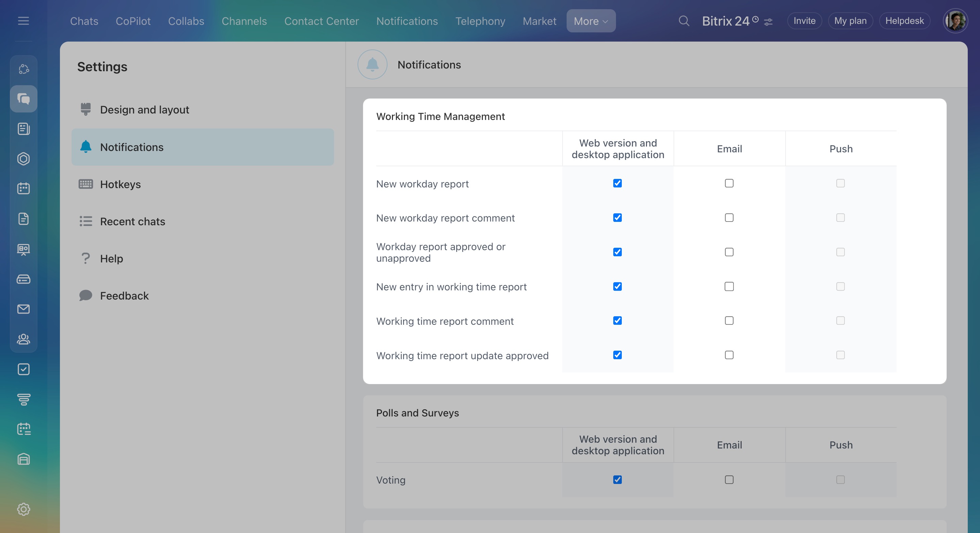Open the CRM funnel icon in sidebar
This screenshot has height=533, width=980.
(x=23, y=399)
